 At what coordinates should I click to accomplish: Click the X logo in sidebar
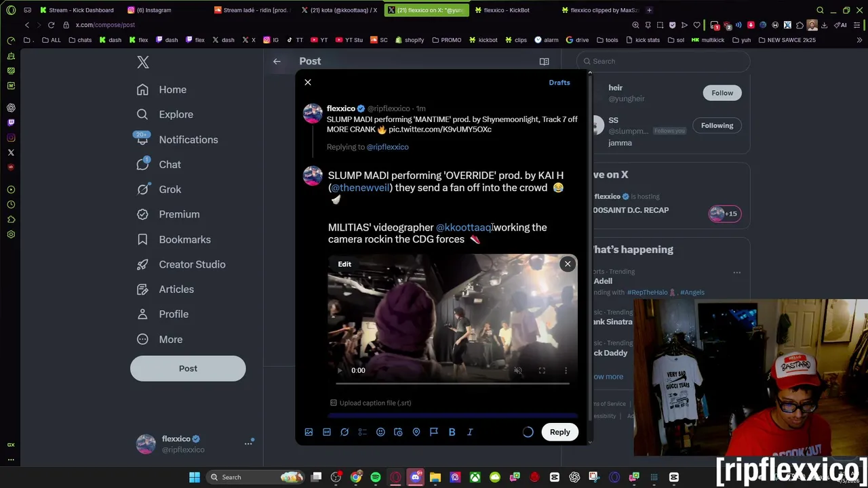143,62
